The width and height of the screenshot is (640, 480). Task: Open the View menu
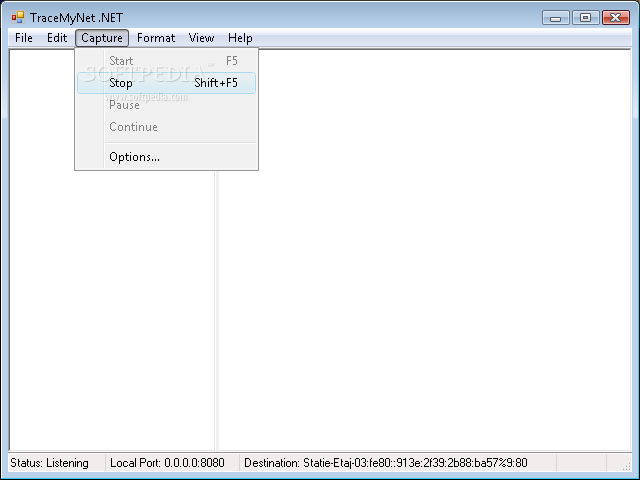click(x=201, y=38)
